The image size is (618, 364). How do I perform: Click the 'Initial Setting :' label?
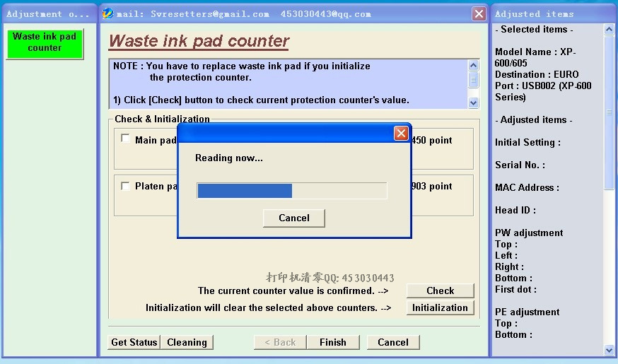tap(527, 143)
